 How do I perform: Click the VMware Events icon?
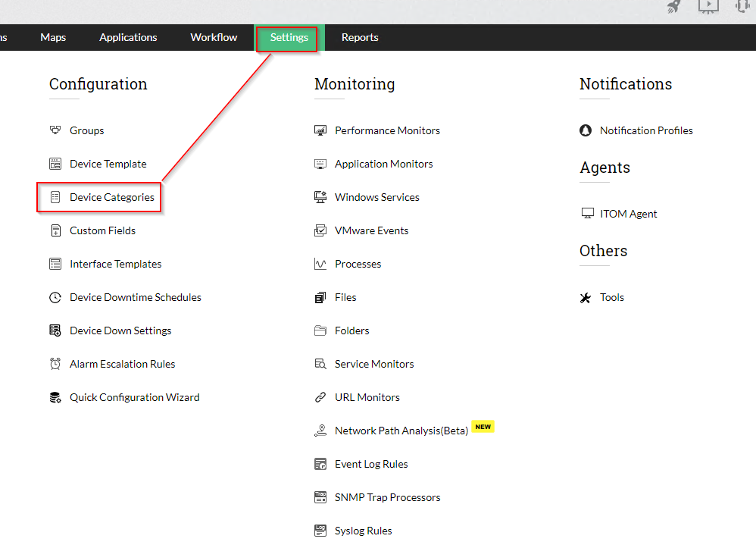point(320,230)
